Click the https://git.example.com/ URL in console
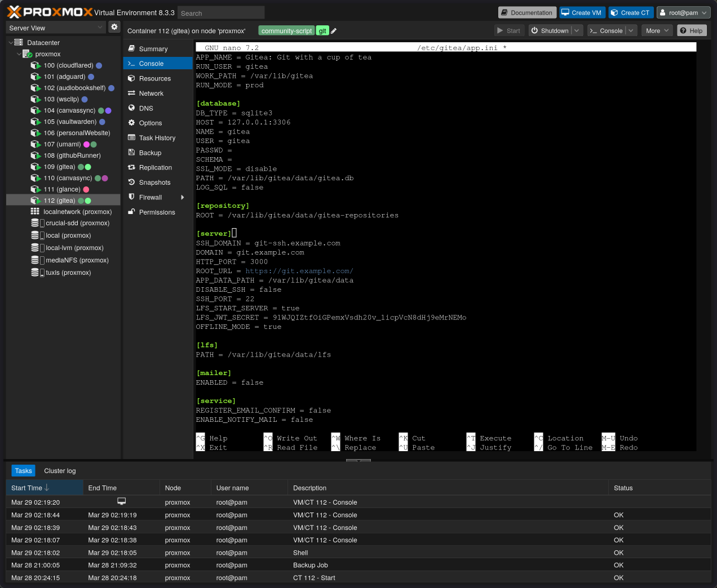 (299, 271)
